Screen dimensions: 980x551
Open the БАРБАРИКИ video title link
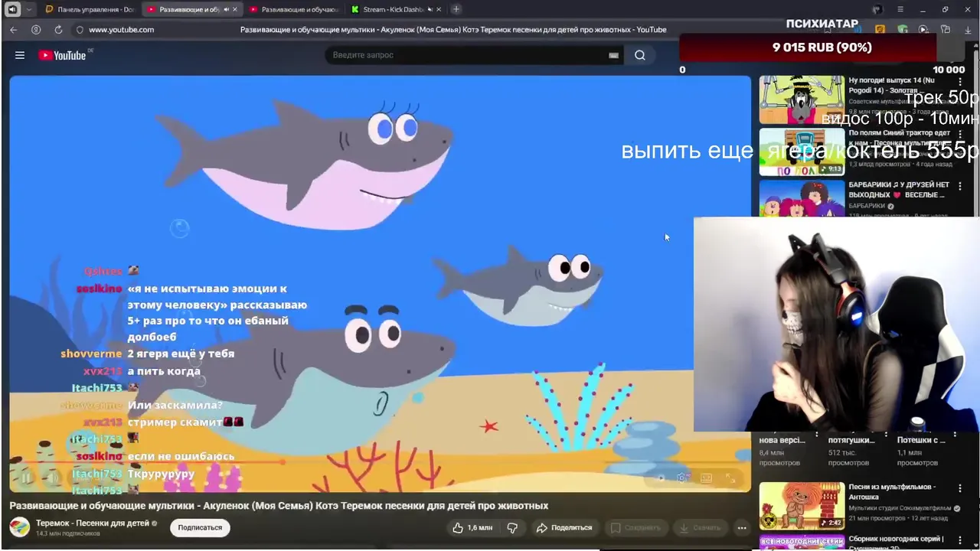point(899,190)
